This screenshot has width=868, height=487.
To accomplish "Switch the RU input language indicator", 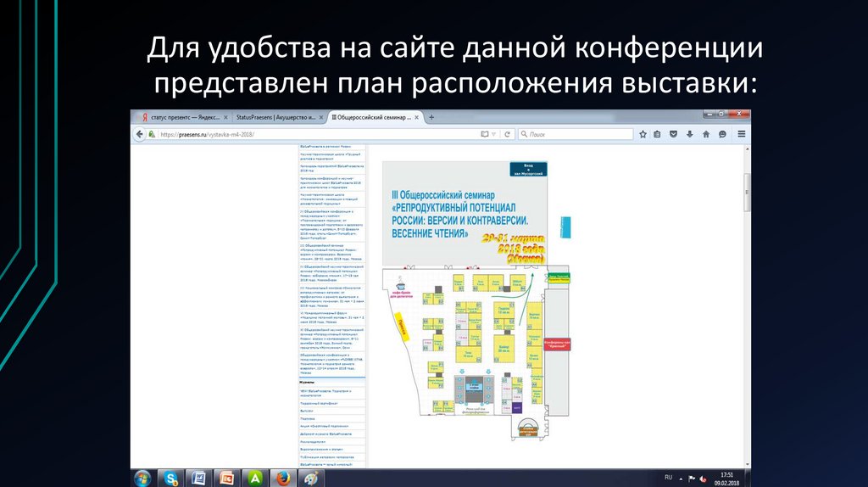I will point(668,478).
